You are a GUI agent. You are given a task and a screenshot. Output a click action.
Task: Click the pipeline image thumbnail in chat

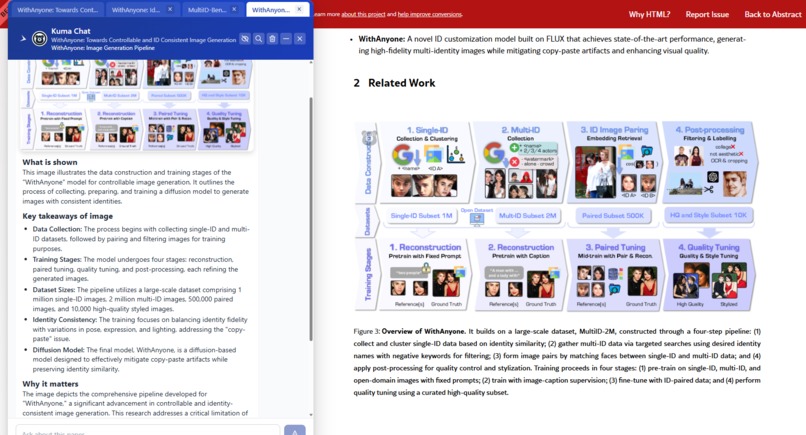point(136,105)
